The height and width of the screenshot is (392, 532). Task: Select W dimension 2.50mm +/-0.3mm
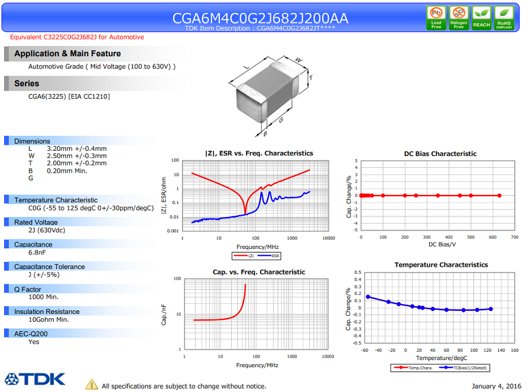point(68,155)
